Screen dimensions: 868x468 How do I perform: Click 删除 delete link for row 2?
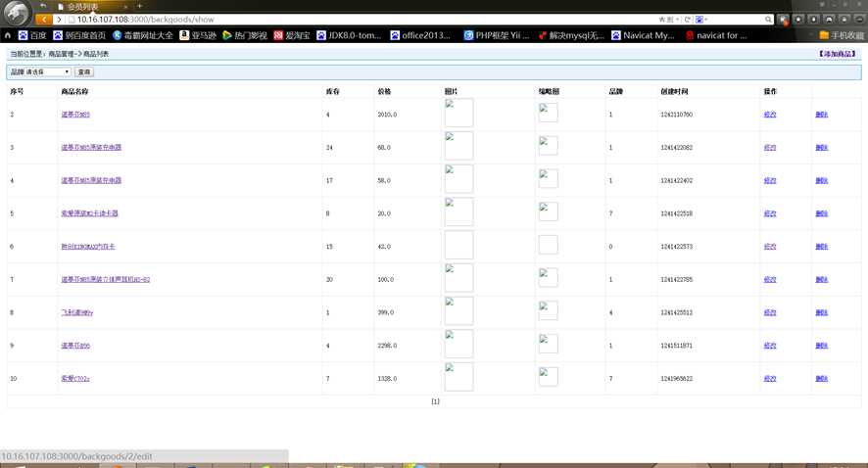[x=822, y=115]
